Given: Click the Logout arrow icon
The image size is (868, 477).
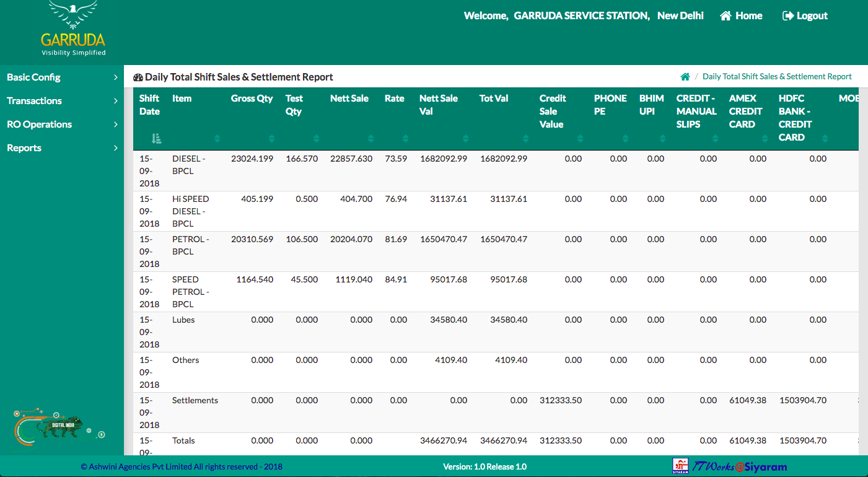Looking at the screenshot, I should pyautogui.click(x=788, y=16).
